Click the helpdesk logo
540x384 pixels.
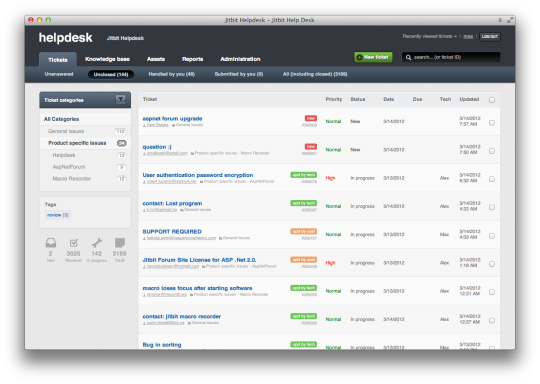[x=65, y=38]
